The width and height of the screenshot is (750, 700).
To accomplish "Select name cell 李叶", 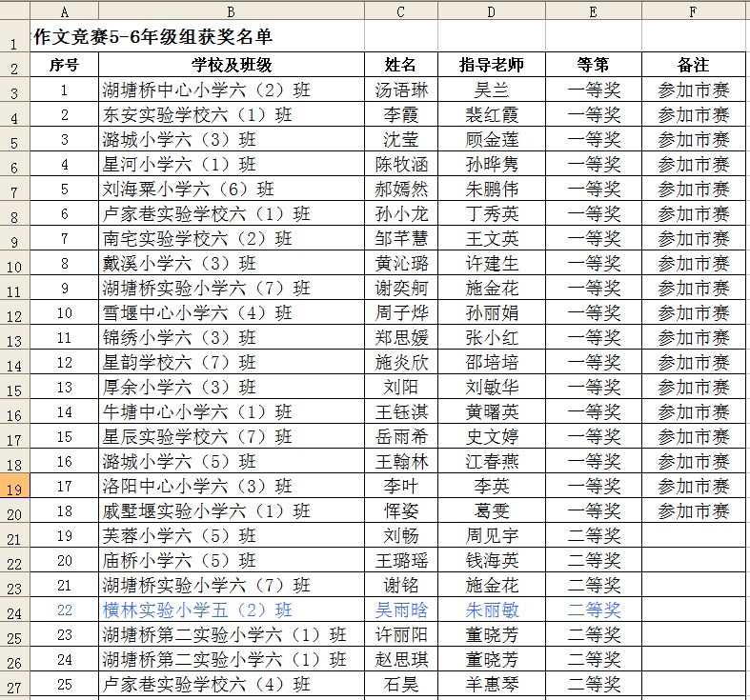I will coord(401,486).
